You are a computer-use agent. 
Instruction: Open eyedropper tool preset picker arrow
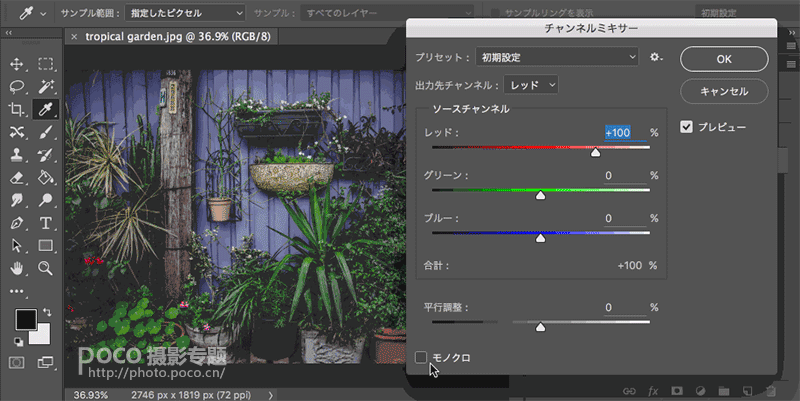[x=43, y=14]
